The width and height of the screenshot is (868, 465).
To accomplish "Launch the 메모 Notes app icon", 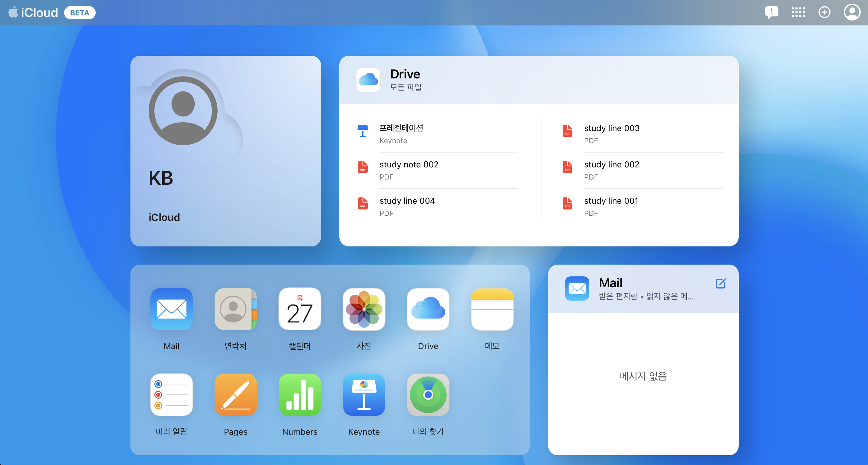I will (492, 309).
